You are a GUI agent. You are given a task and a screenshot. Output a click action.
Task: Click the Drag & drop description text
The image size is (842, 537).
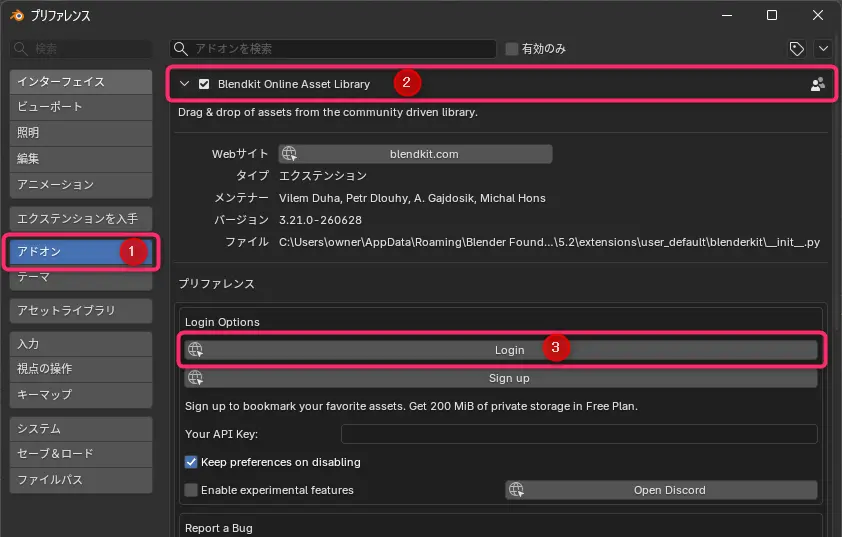click(328, 112)
